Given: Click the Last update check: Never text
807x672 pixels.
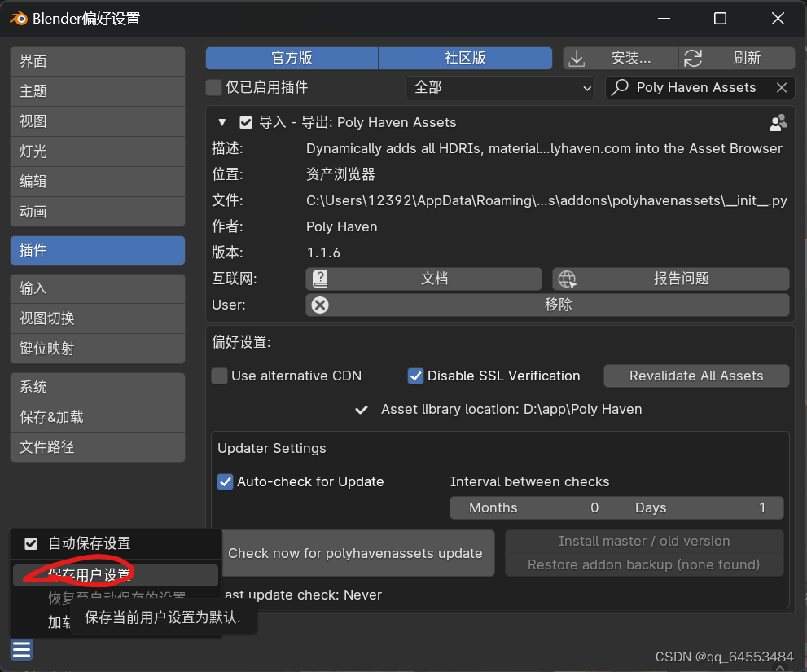Looking at the screenshot, I should [x=304, y=595].
